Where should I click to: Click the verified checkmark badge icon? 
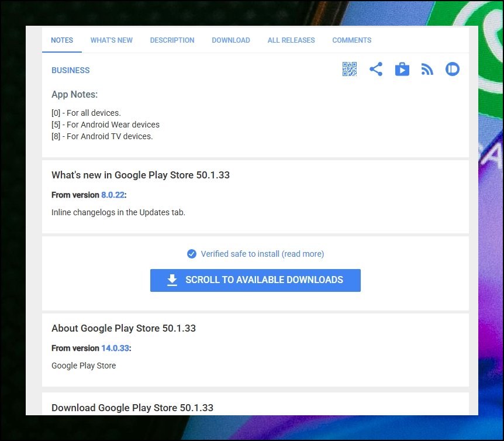point(192,254)
